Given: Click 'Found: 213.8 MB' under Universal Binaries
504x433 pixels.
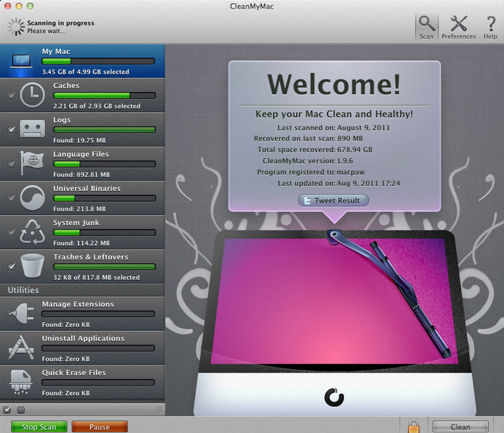Looking at the screenshot, I should 79,209.
